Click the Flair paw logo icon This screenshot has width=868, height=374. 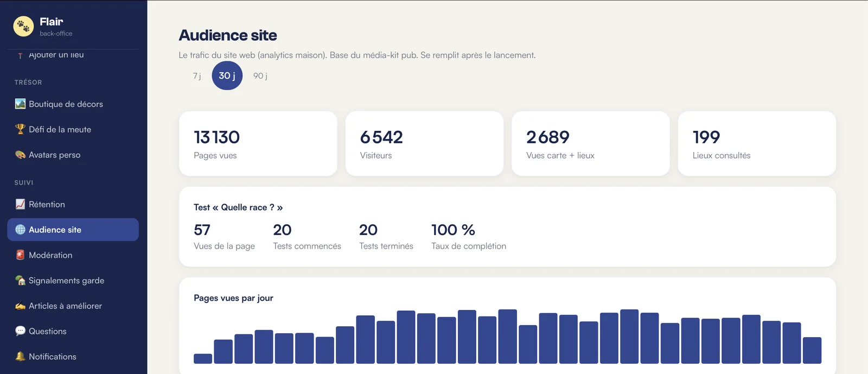23,26
